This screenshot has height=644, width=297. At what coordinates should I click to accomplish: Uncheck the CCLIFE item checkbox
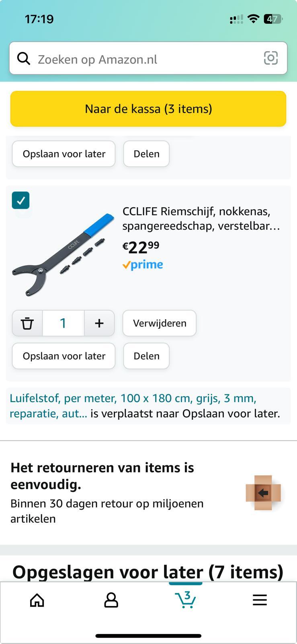click(21, 200)
